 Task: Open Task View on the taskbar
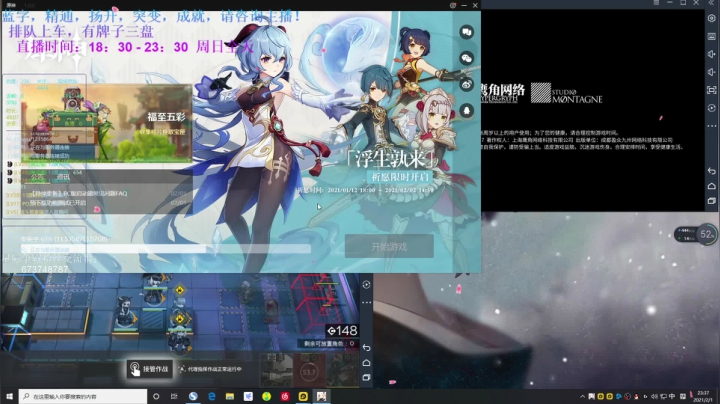(x=174, y=396)
